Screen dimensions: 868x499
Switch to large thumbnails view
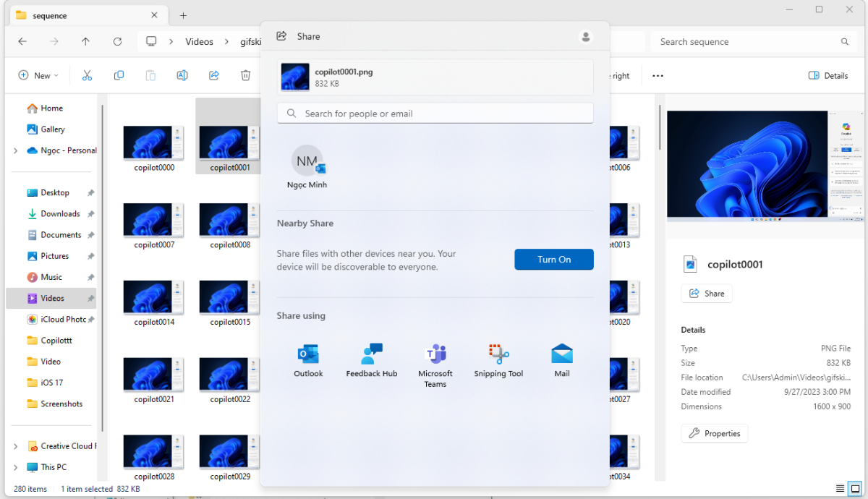(x=854, y=489)
